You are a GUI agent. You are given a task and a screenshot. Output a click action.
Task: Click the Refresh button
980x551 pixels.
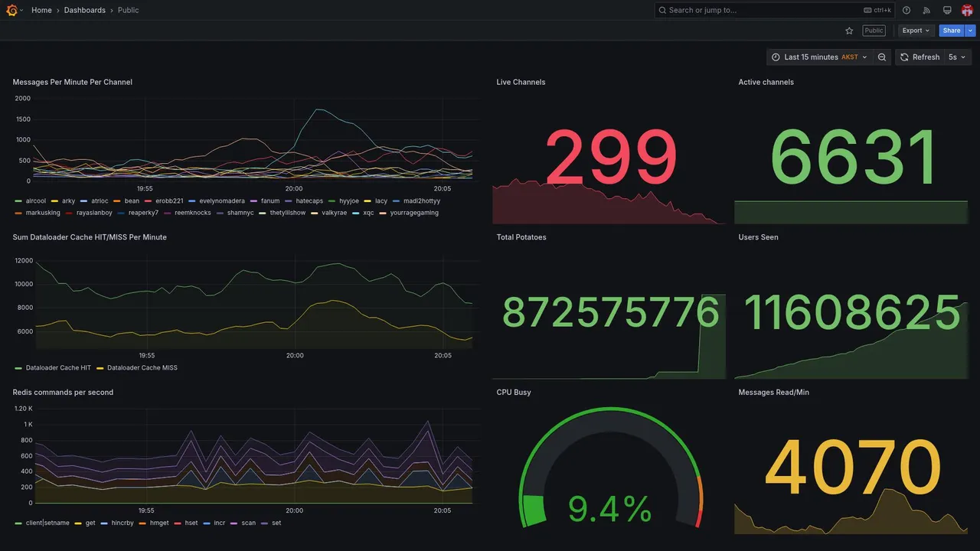(x=920, y=57)
